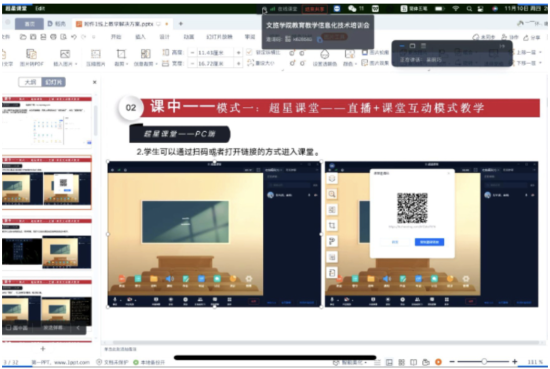Click the picture effects icon
The height and width of the screenshot is (369, 550).
click(365, 63)
